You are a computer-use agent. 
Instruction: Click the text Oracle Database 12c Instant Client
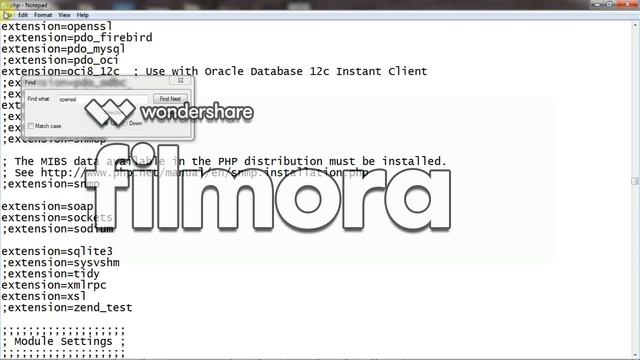coord(316,71)
